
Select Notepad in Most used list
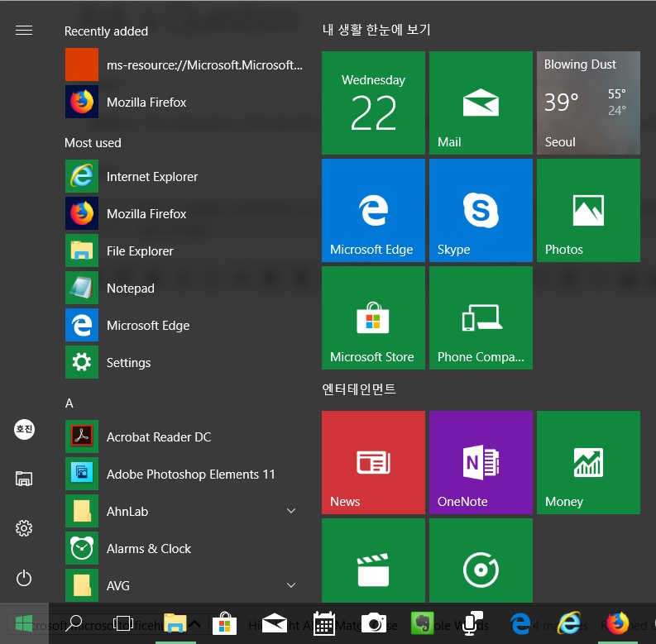coord(131,289)
